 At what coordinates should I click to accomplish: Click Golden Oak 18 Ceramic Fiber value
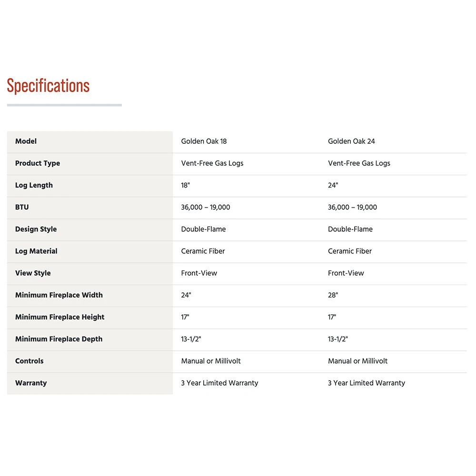point(203,251)
